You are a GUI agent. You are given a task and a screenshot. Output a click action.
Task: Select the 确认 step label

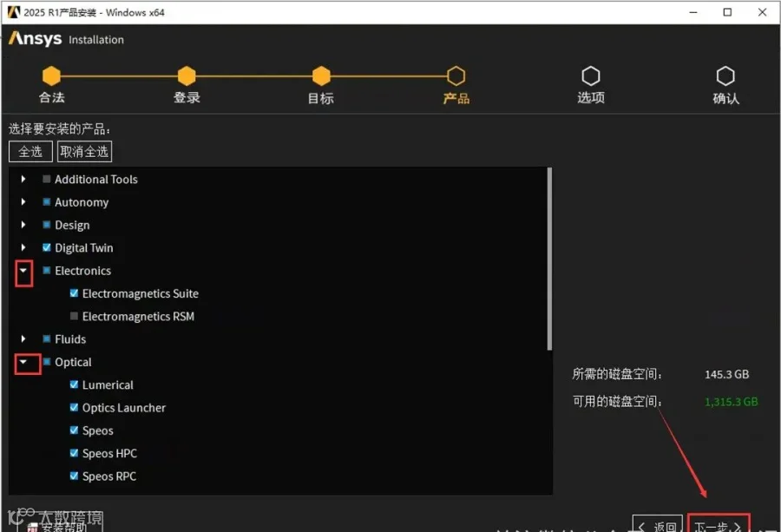pyautogui.click(x=725, y=98)
